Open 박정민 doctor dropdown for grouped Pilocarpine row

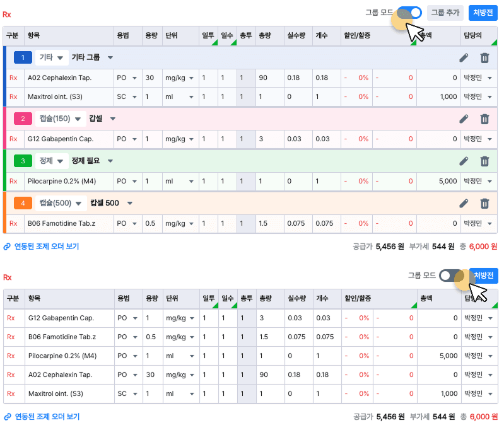478,181
